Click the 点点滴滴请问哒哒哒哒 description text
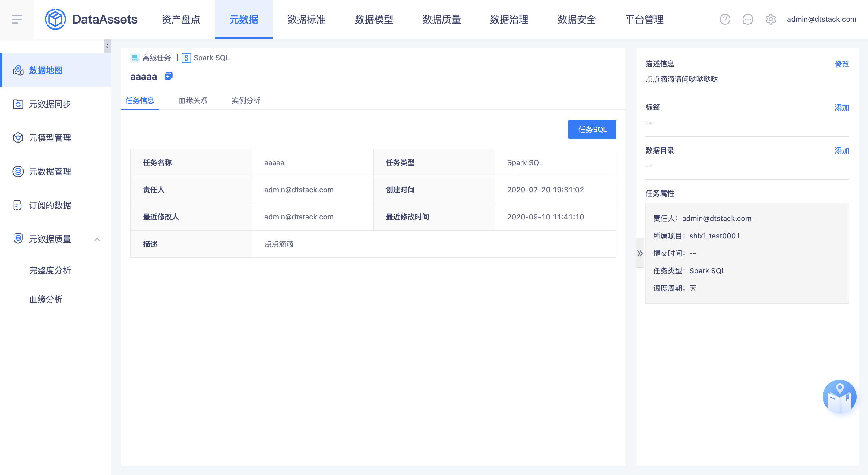Viewport: 868px width, 475px height. click(x=681, y=79)
